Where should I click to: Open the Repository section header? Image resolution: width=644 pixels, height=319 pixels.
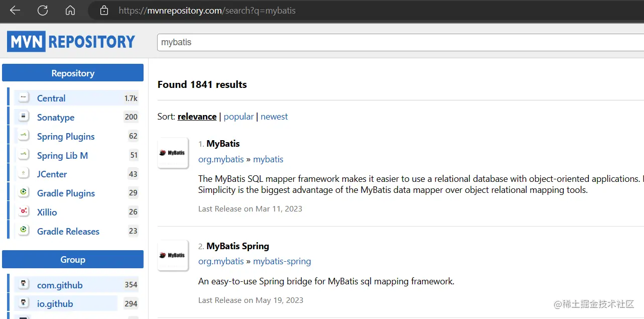73,73
